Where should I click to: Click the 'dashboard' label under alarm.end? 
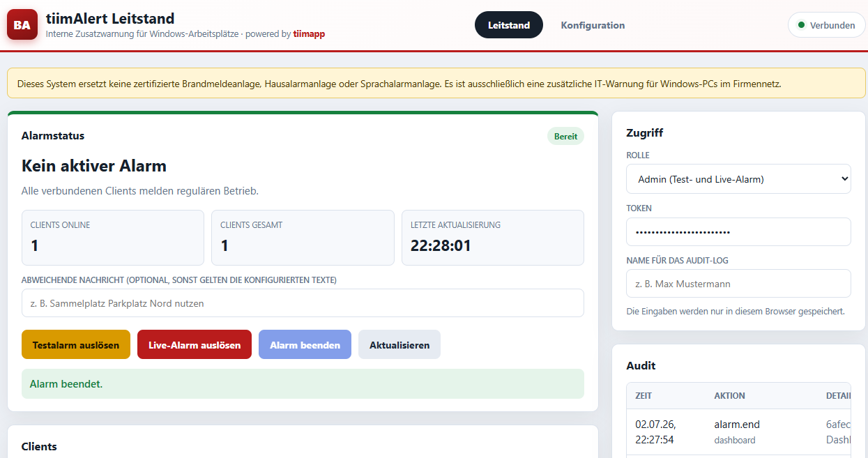tap(735, 440)
